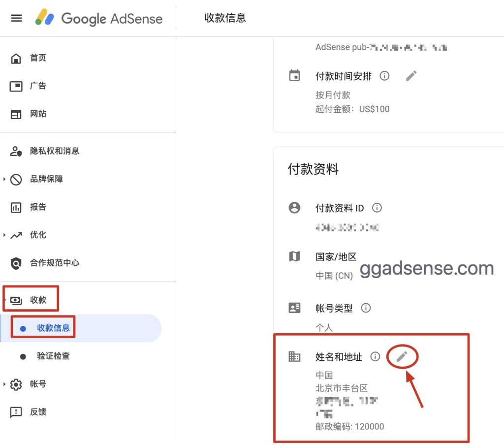Viewport: 504px width, 445px height.
Task: Select 首页 in the sidebar
Action: [38, 58]
